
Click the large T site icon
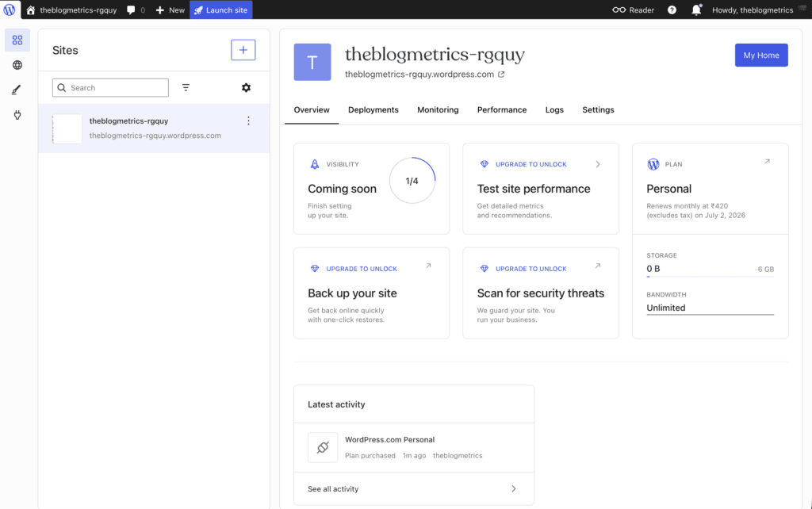click(312, 62)
